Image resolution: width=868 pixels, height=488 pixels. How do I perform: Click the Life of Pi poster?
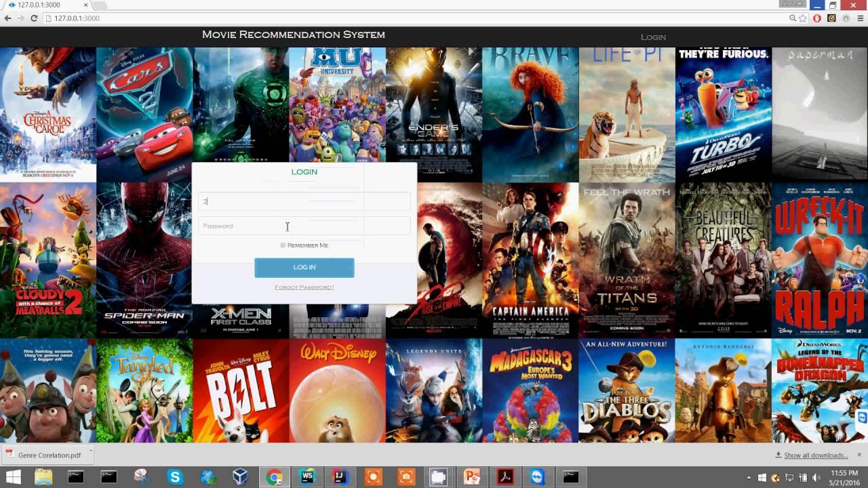[627, 114]
